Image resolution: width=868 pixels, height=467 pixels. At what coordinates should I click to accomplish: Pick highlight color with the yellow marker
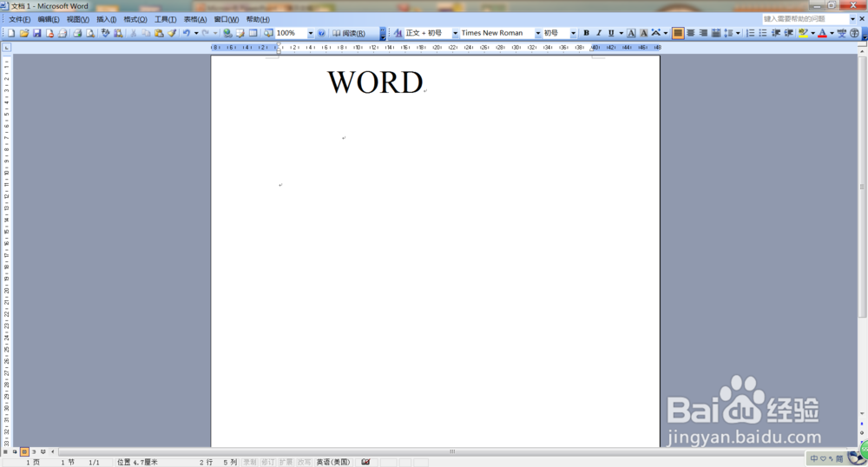point(803,33)
